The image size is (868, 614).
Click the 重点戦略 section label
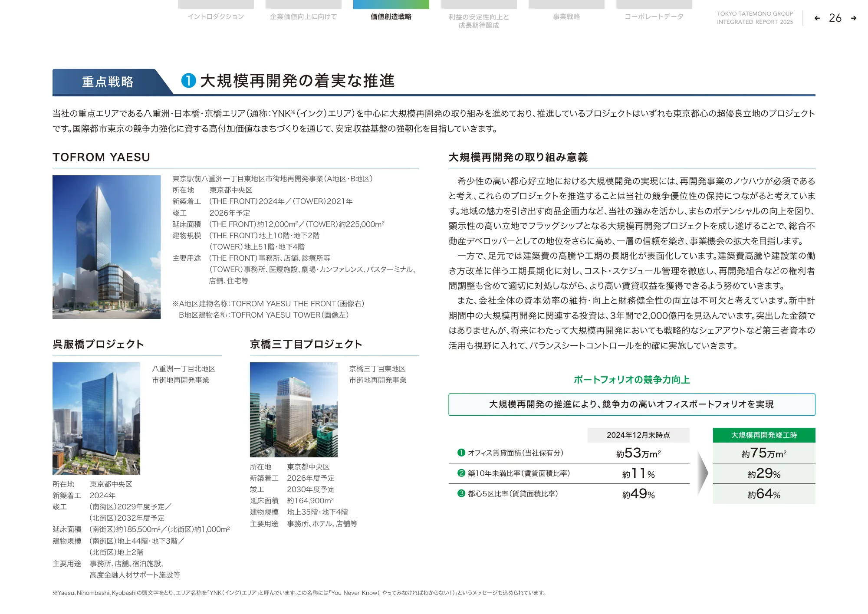[108, 82]
